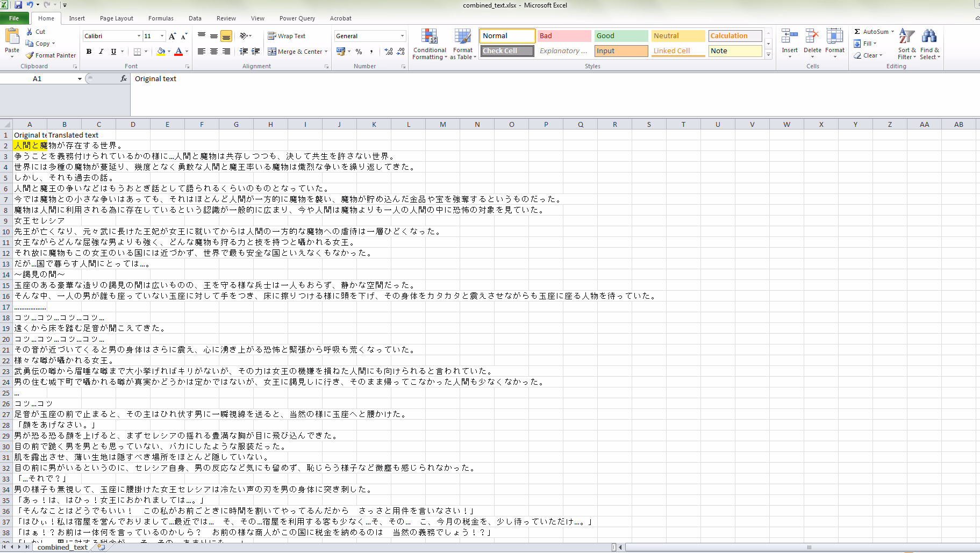980x553 pixels.
Task: Click the AutoSum sigma icon
Action: tap(857, 32)
